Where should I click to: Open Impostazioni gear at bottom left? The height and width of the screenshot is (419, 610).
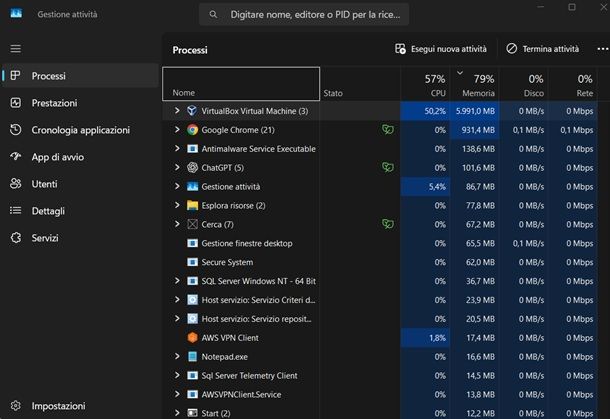pos(15,406)
